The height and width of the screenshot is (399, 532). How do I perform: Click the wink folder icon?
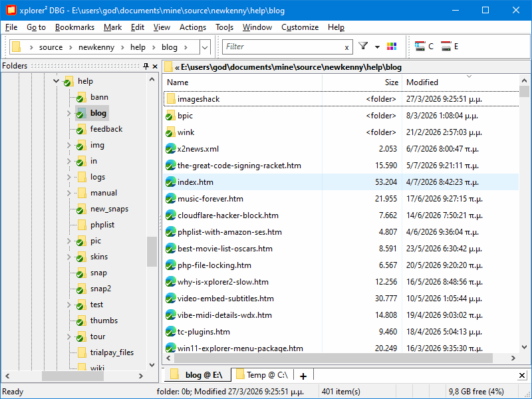pos(170,132)
